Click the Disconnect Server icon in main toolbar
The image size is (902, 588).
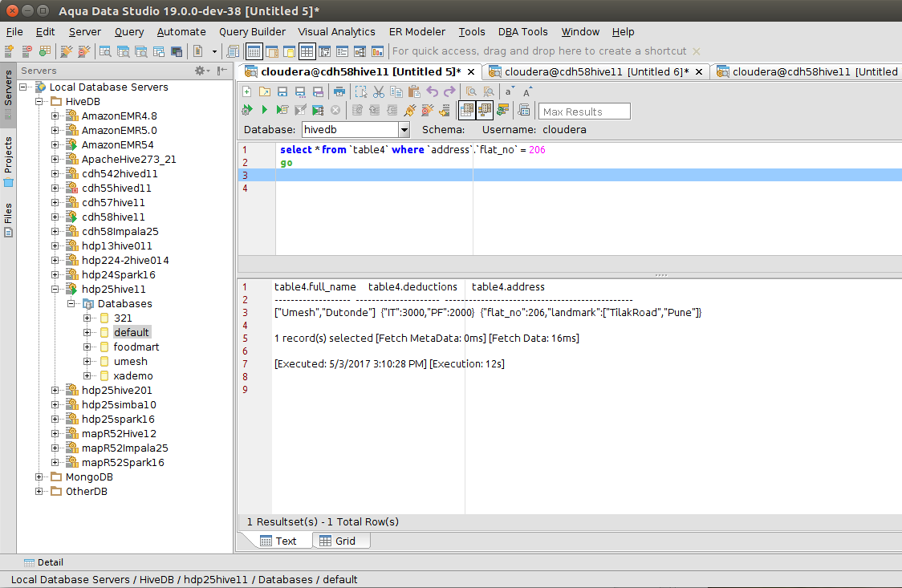click(84, 51)
